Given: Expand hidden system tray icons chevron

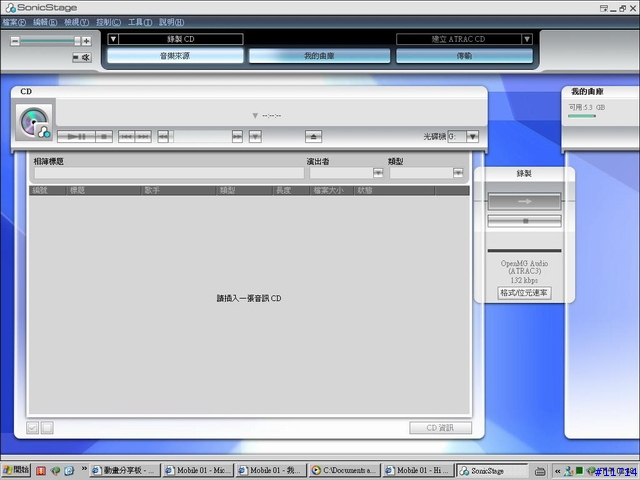Looking at the screenshot, I should coord(557,471).
